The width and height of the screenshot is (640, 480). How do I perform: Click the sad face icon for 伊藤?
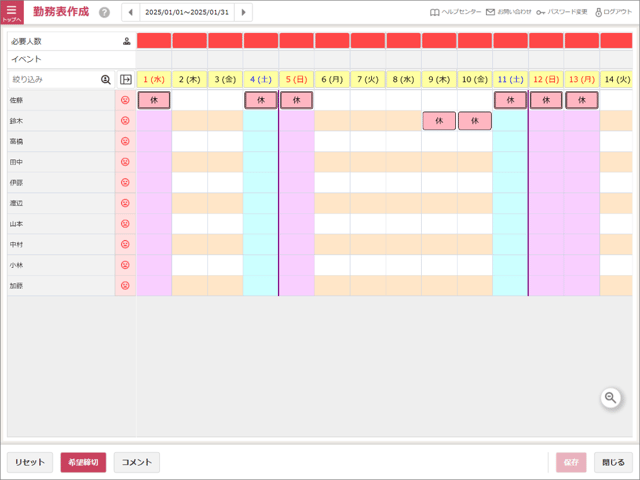click(125, 182)
